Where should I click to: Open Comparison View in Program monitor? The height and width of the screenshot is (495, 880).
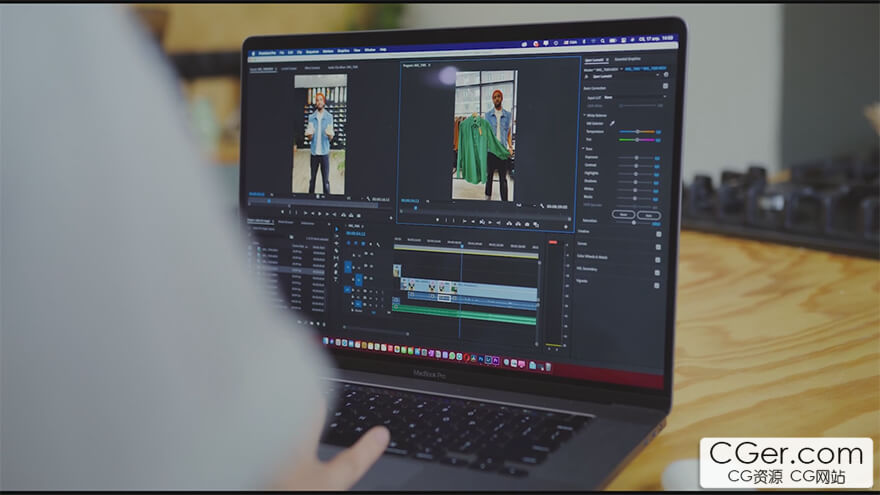[536, 224]
